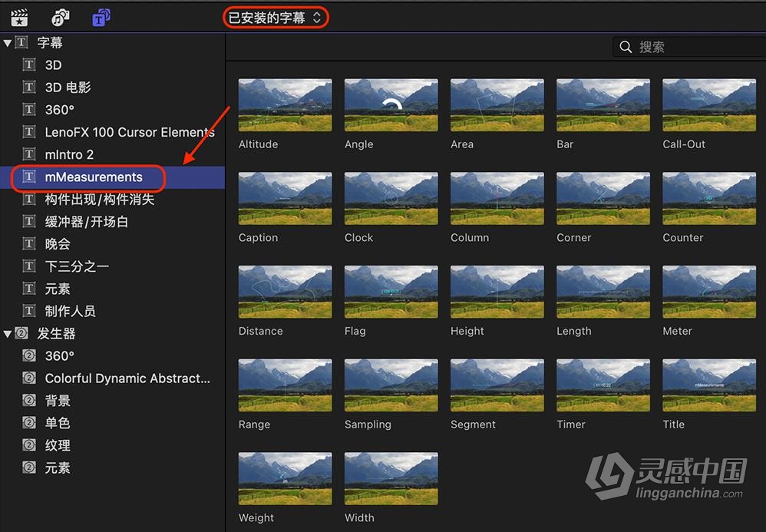This screenshot has height=532, width=766.
Task: Select the Altitude title thumbnail
Action: [286, 105]
